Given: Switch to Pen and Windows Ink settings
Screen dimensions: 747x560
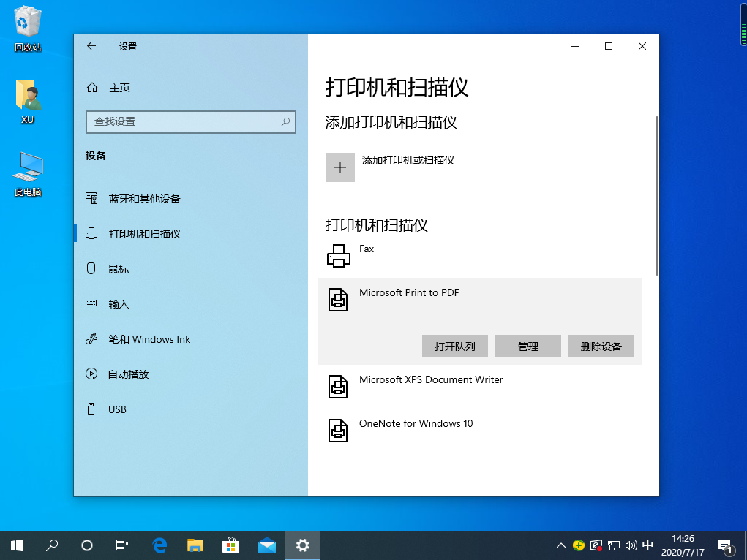Looking at the screenshot, I should (x=149, y=339).
